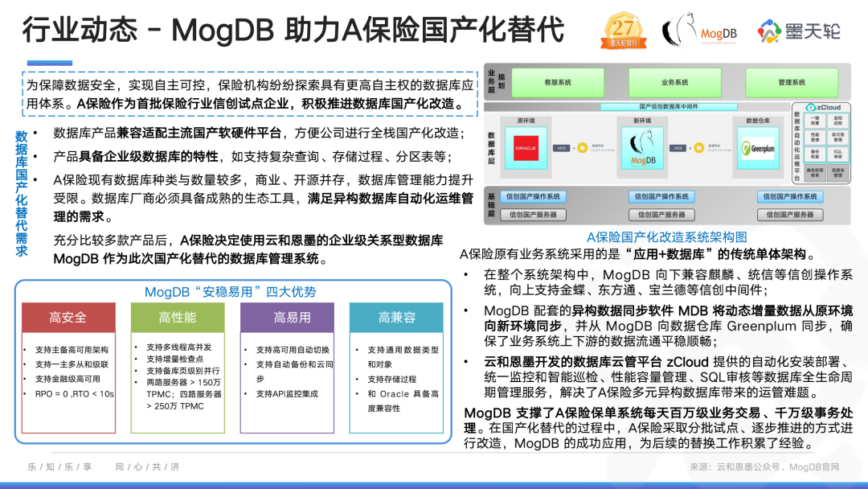Click the 墨天轮排行 number 27 badge

624,31
